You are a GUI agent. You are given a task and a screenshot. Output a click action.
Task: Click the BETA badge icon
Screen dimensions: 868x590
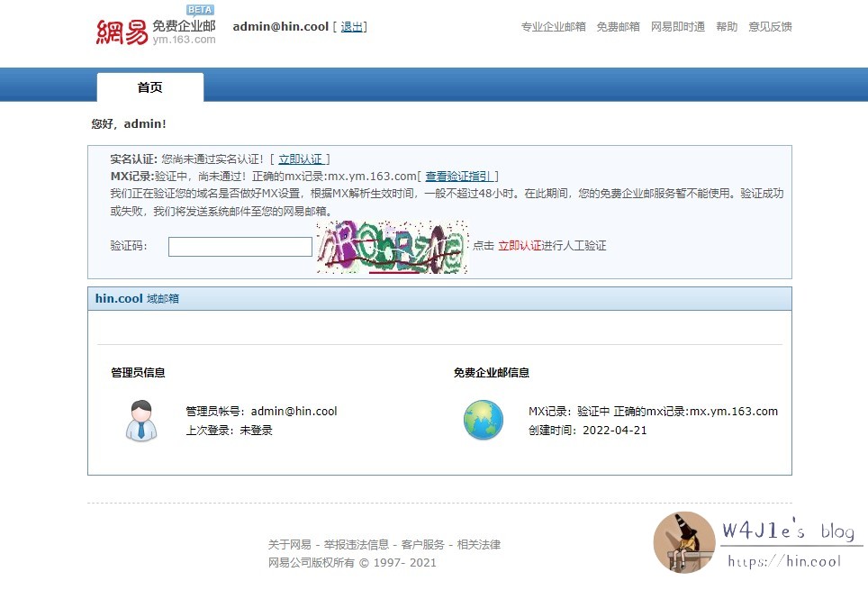[200, 9]
